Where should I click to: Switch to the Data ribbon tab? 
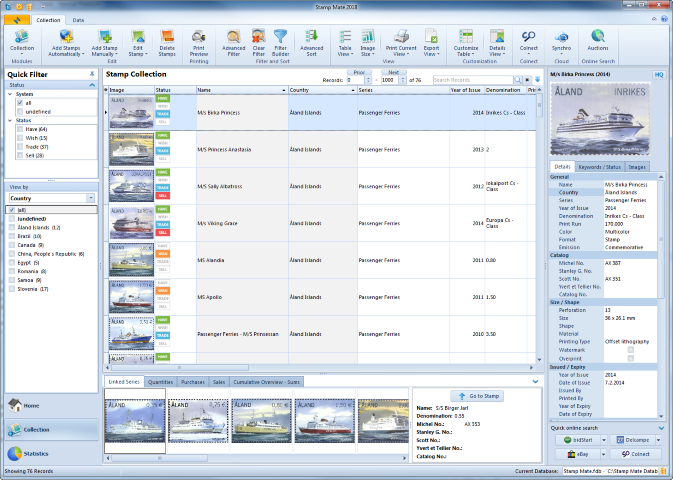coord(78,19)
